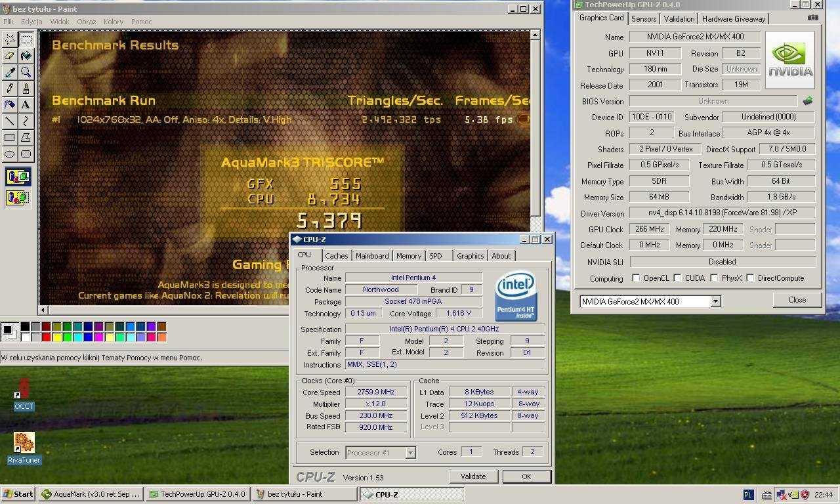Screen dimensions: 840x504
Task: Click Paint's horizontal scrollbar left arrow
Action: 43,310
